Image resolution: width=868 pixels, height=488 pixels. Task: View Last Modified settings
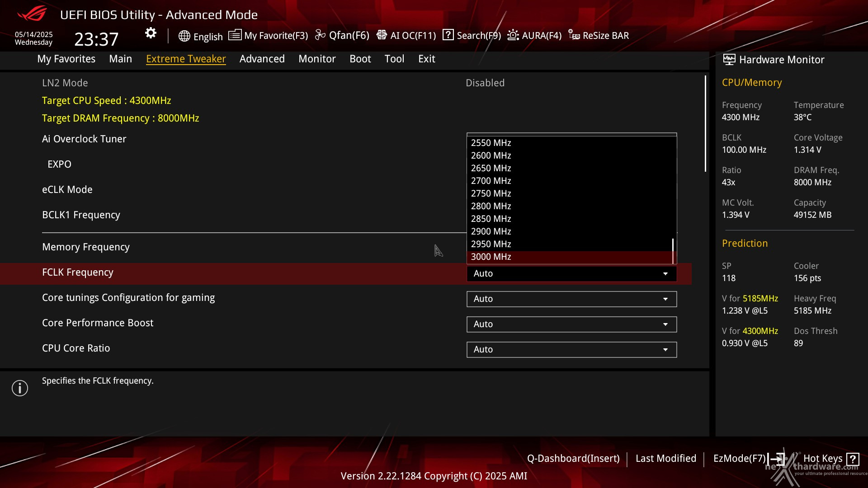[666, 459]
